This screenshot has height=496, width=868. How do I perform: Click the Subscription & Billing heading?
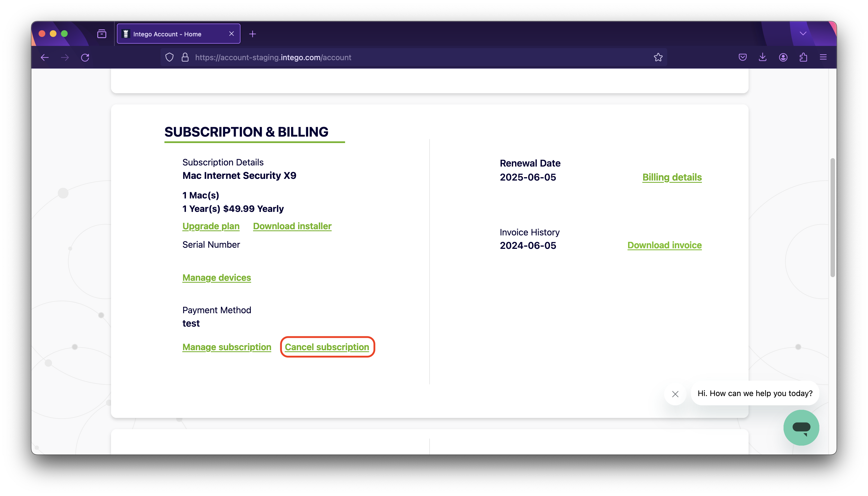coord(246,132)
